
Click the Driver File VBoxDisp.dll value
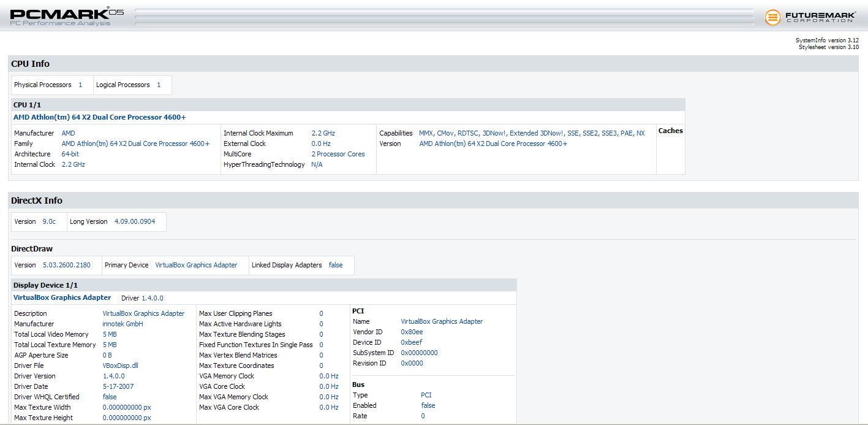[x=121, y=366]
